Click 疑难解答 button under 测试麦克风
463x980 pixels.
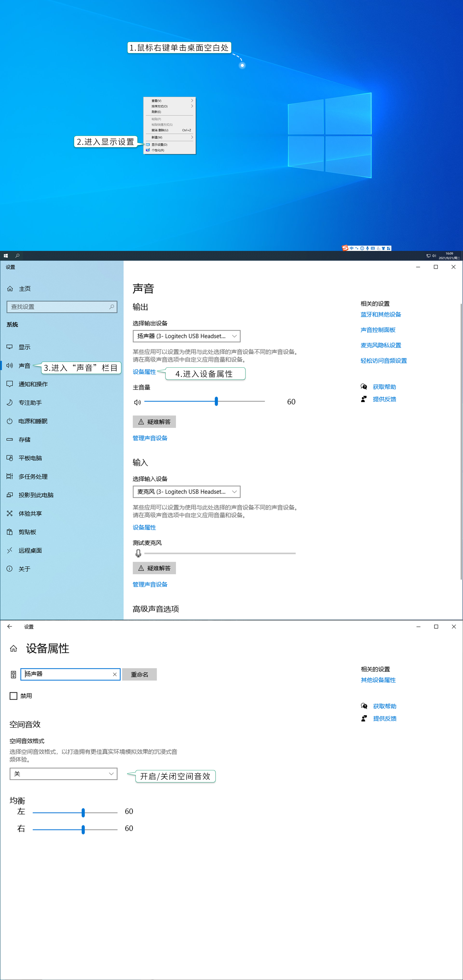point(154,568)
